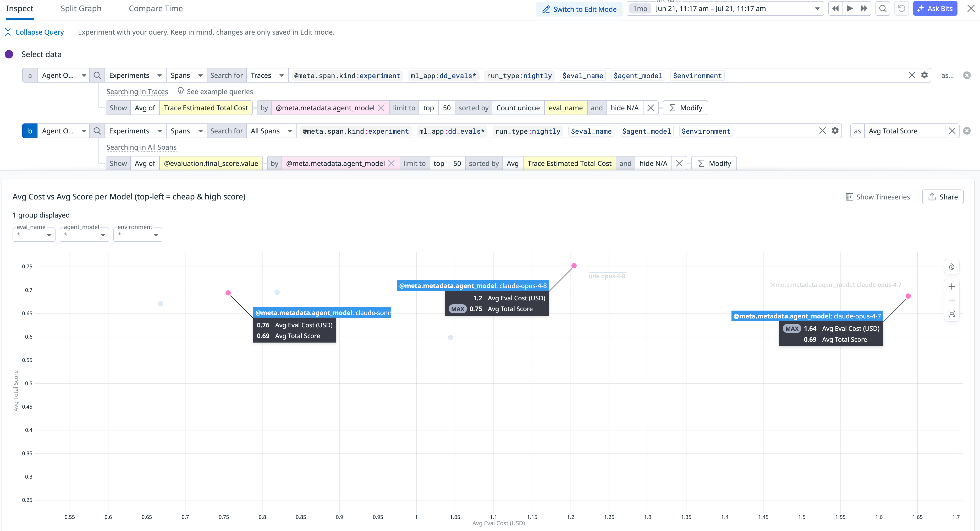This screenshot has width=980, height=531.
Task: Click the $environment variable in query b
Action: tap(706, 131)
